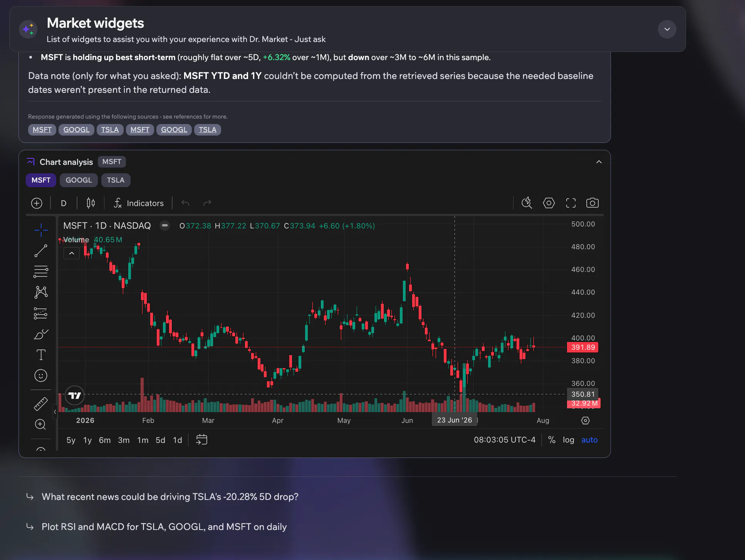Open the go-to-date calendar icon
This screenshot has height=560, width=745.
(201, 440)
